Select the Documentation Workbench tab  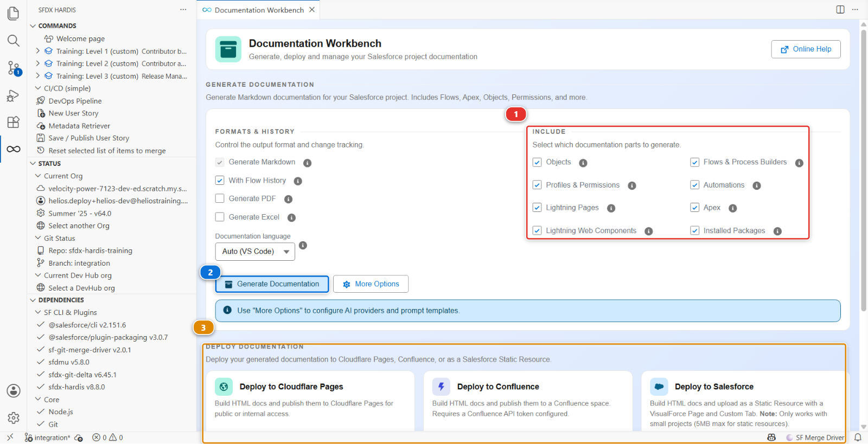click(x=258, y=10)
